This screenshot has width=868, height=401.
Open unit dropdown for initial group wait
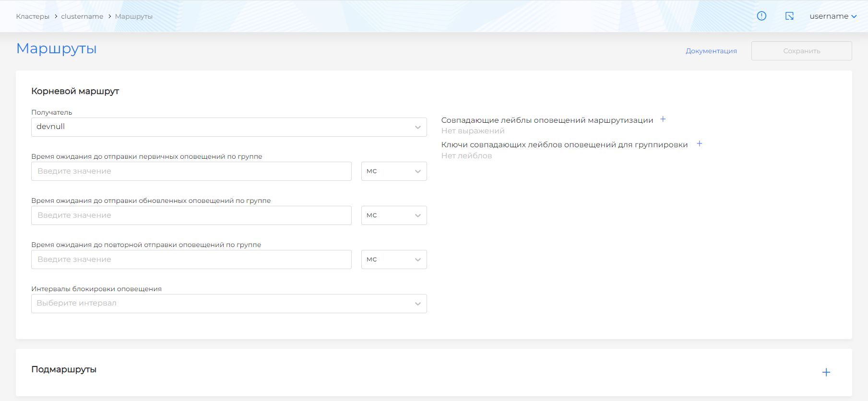pyautogui.click(x=393, y=171)
